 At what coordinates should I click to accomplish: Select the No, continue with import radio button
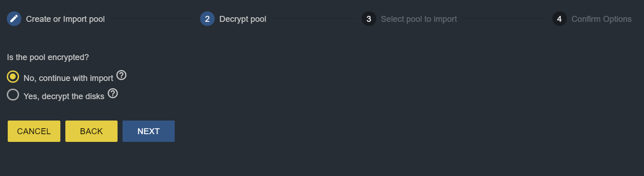(x=13, y=76)
